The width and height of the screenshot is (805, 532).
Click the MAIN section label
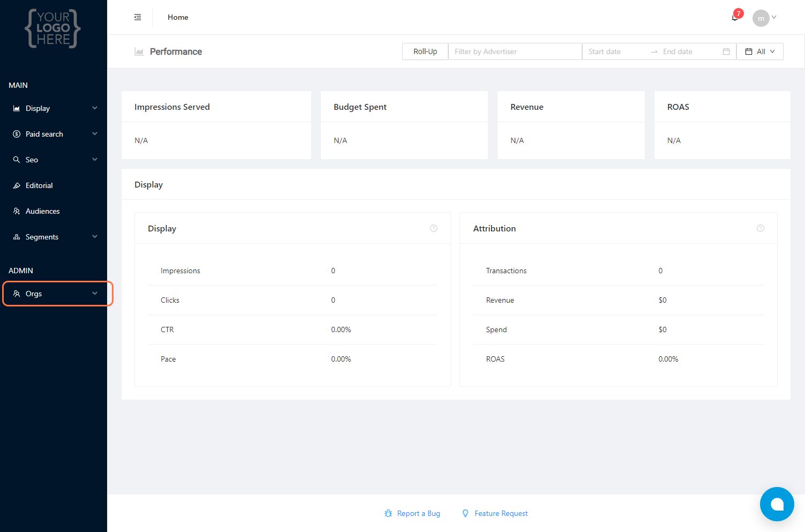pyautogui.click(x=18, y=85)
